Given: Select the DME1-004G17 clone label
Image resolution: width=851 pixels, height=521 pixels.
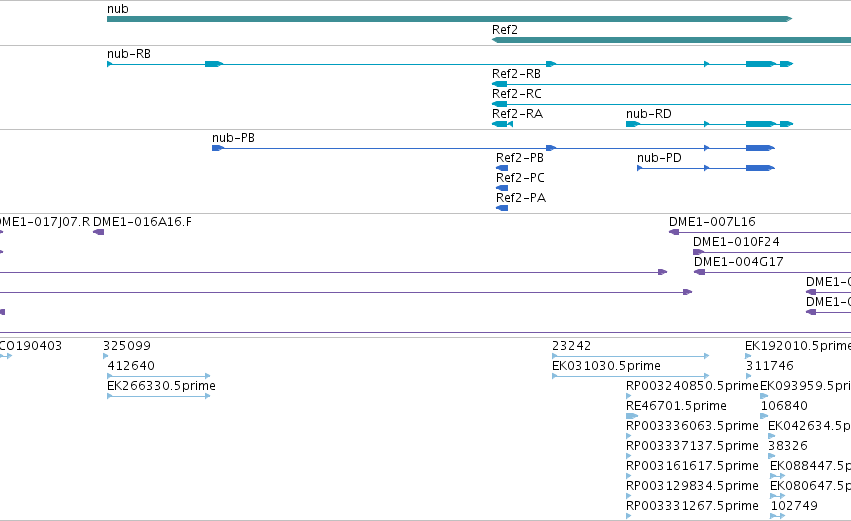Looking at the screenshot, I should click(739, 262).
